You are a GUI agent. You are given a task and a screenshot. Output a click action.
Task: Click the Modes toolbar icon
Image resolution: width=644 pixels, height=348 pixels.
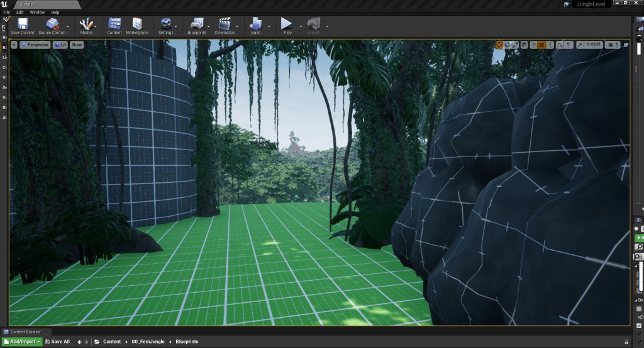(x=86, y=24)
